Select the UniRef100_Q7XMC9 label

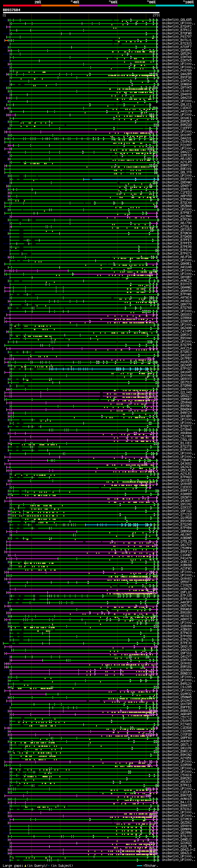pos(177,819)
